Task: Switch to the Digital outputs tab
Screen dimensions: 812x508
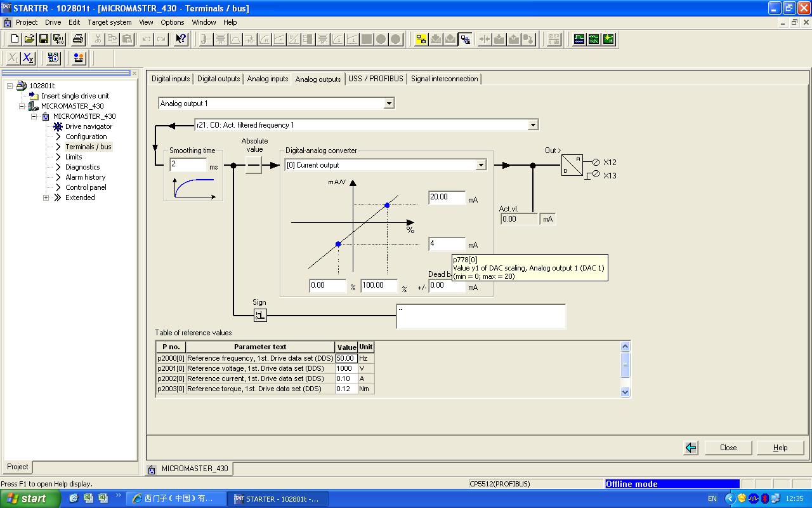Action: [x=219, y=79]
